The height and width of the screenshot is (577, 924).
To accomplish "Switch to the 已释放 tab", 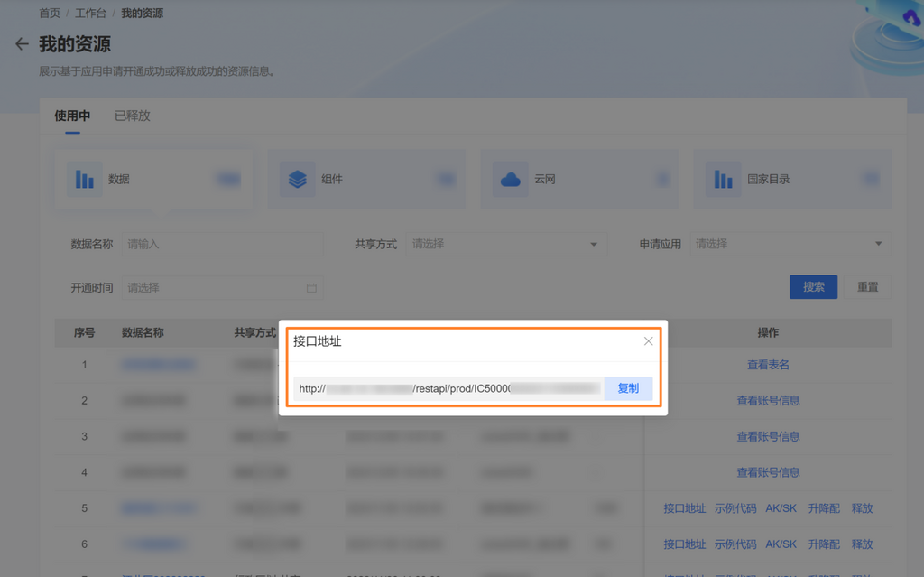I will [133, 116].
